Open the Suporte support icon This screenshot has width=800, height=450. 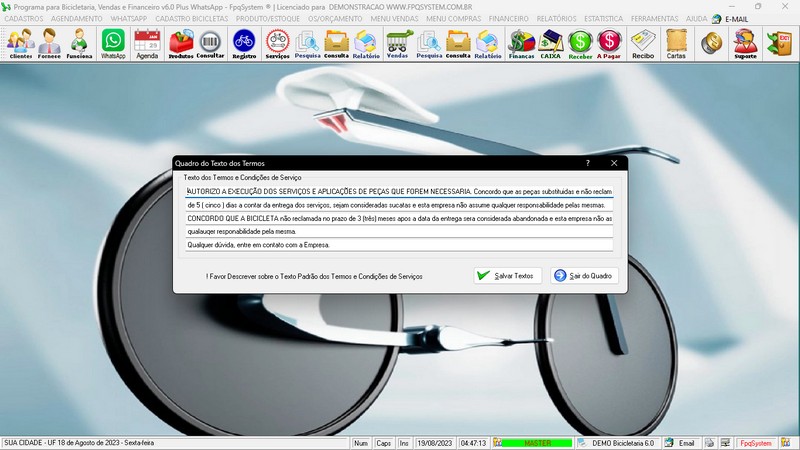tap(745, 44)
